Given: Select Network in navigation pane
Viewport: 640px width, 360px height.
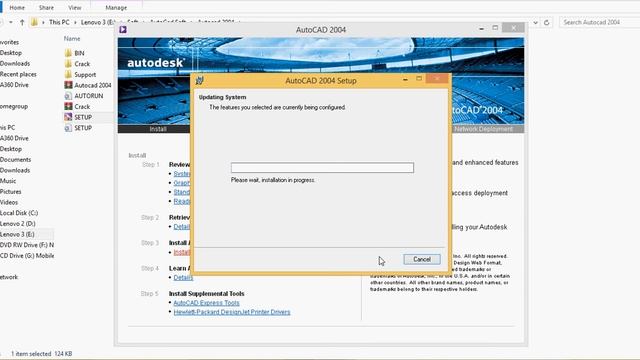Looking at the screenshot, I should click(x=9, y=277).
